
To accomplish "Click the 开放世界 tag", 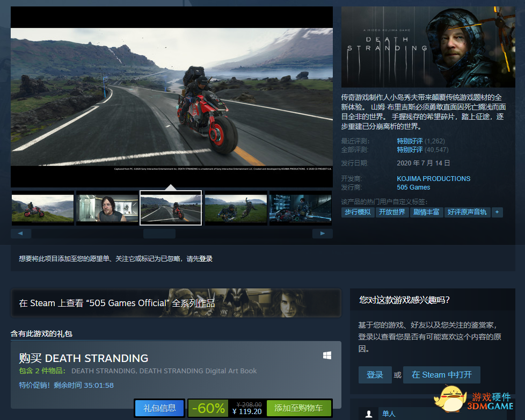I will [392, 212].
